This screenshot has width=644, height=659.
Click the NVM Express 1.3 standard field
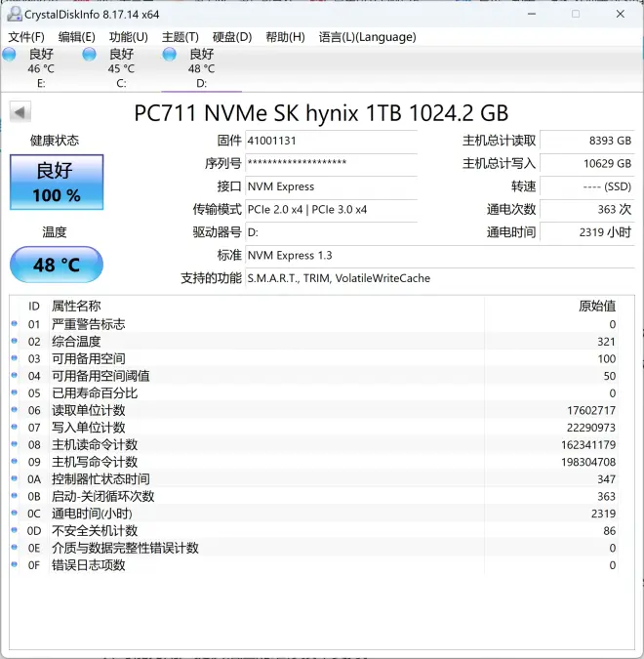click(440, 255)
